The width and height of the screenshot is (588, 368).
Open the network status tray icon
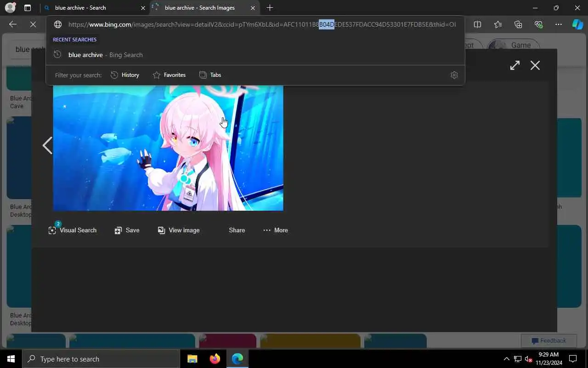pyautogui.click(x=518, y=359)
